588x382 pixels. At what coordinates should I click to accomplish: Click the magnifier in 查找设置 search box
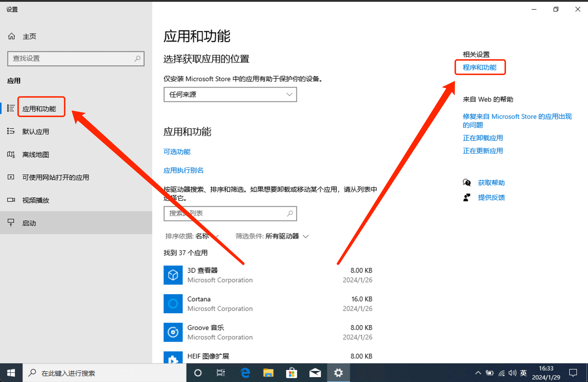(x=137, y=59)
